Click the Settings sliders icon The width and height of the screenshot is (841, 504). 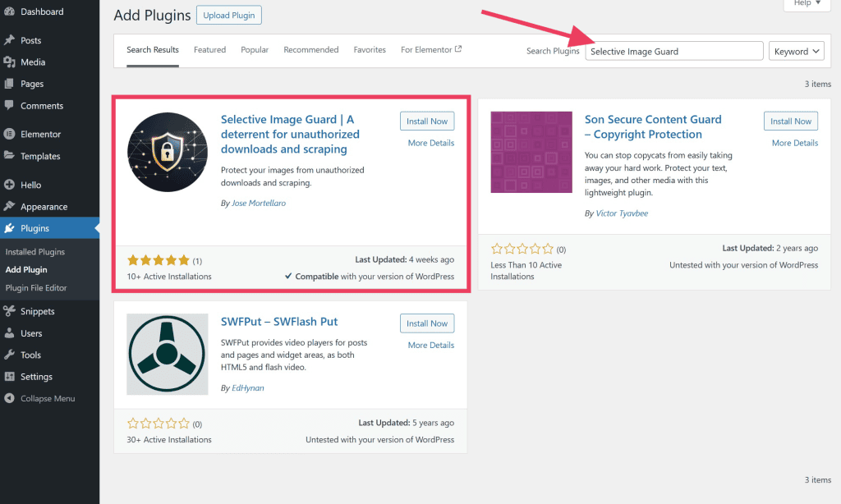pyautogui.click(x=9, y=377)
